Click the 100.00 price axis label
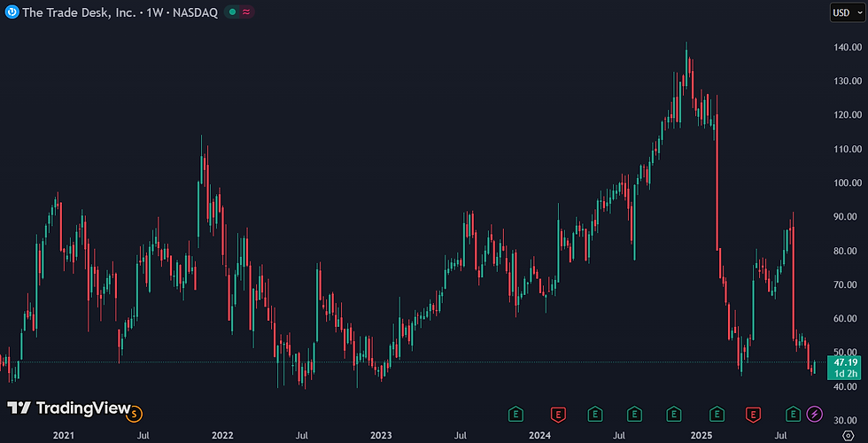868x443 pixels. (849, 183)
